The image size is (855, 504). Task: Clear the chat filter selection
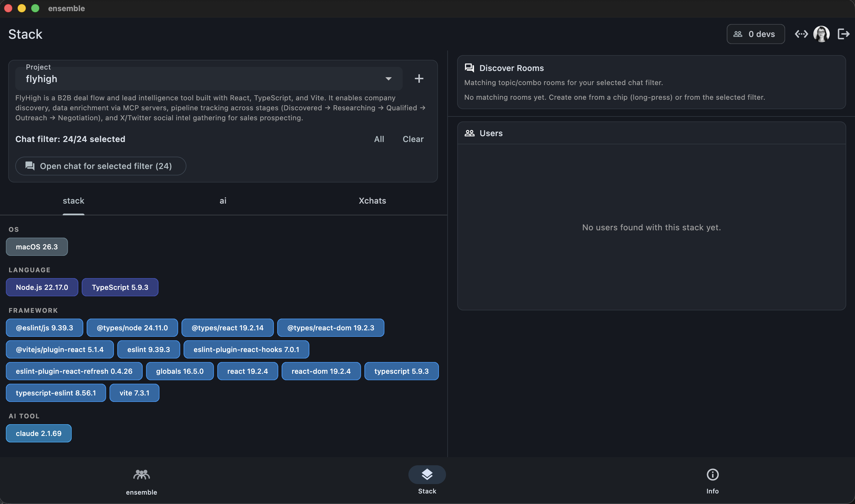(x=413, y=139)
